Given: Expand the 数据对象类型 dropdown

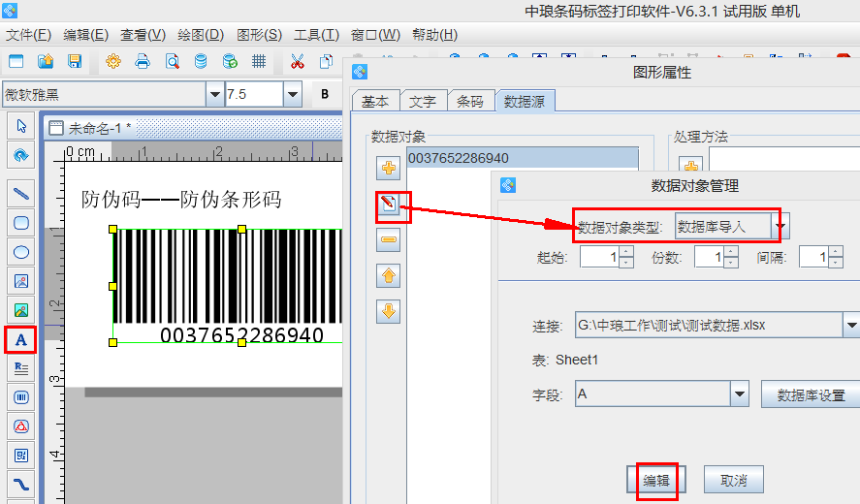Looking at the screenshot, I should 781,227.
